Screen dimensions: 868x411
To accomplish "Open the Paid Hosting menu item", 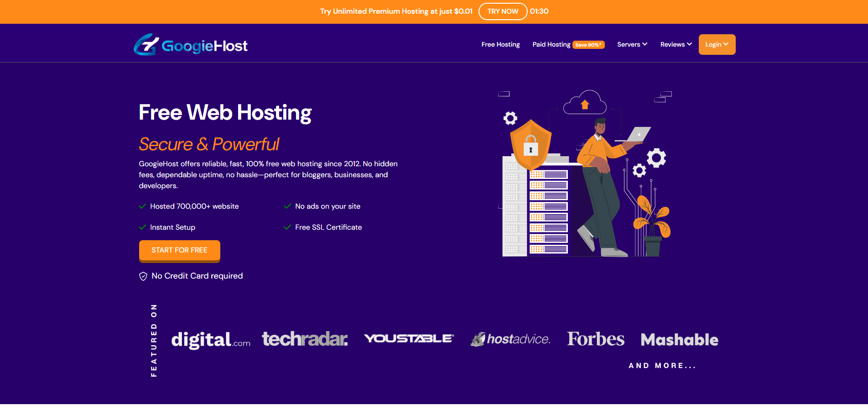I will click(x=551, y=44).
